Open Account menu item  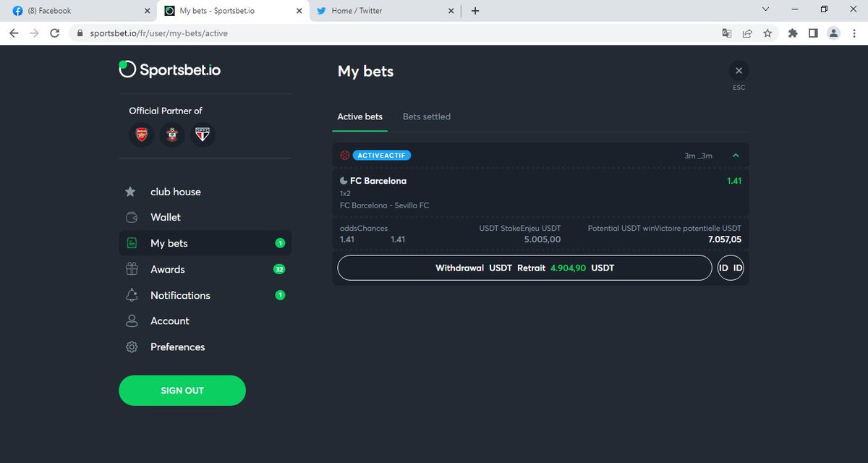[205, 320]
